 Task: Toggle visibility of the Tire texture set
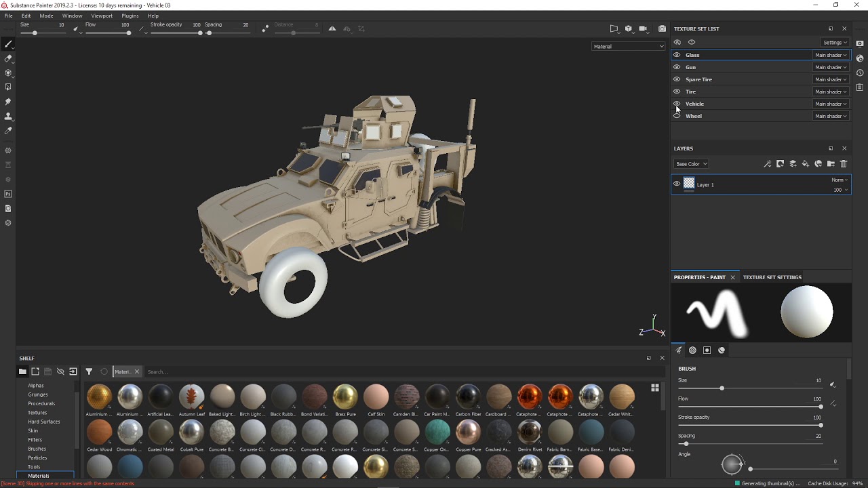tap(677, 91)
